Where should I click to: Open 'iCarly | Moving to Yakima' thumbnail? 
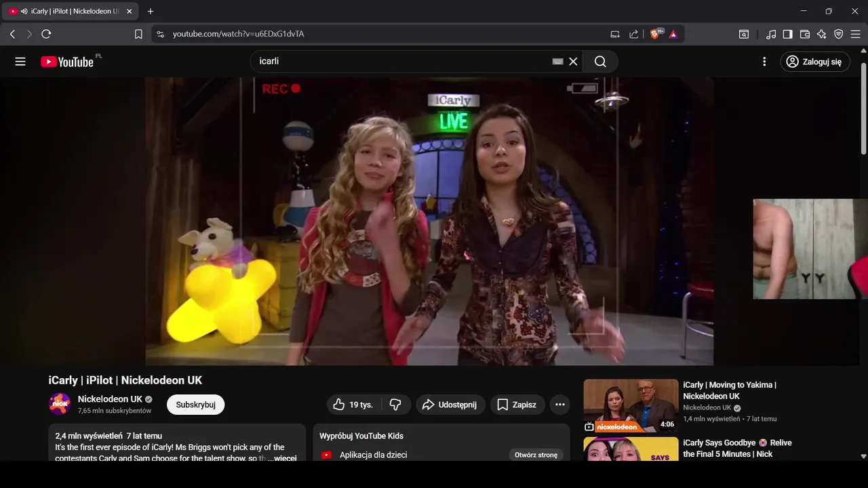point(631,405)
